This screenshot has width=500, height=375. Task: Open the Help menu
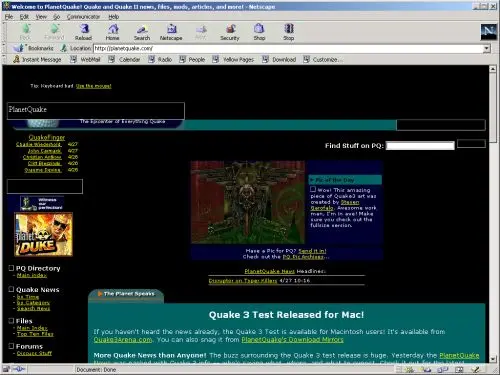(x=114, y=17)
